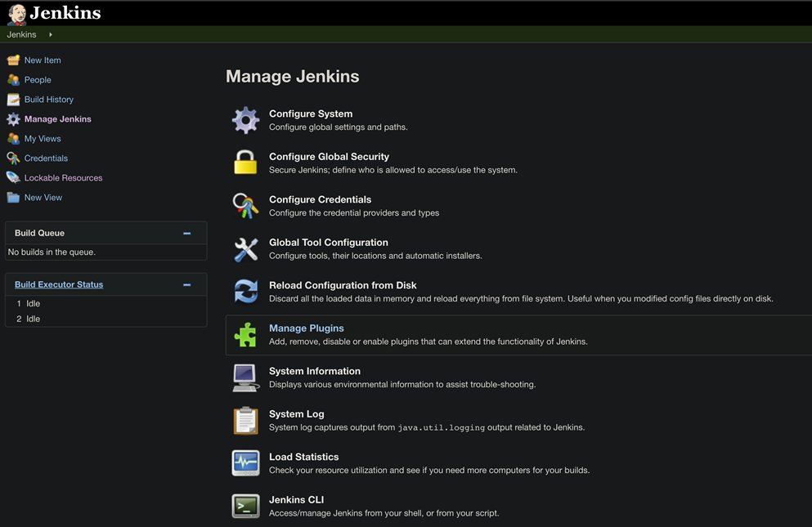Image resolution: width=812 pixels, height=527 pixels.
Task: Click the Configure Credentials keys icon
Action: pyautogui.click(x=245, y=206)
